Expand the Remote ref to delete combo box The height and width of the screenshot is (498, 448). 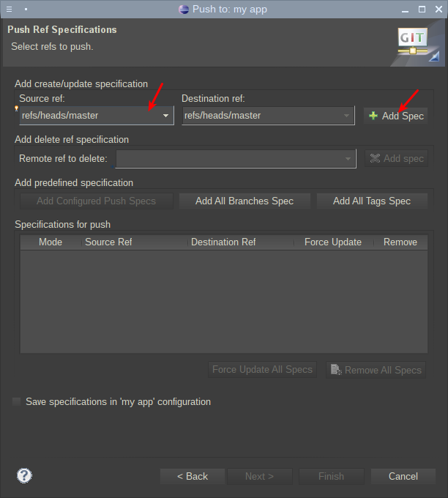tap(236, 158)
